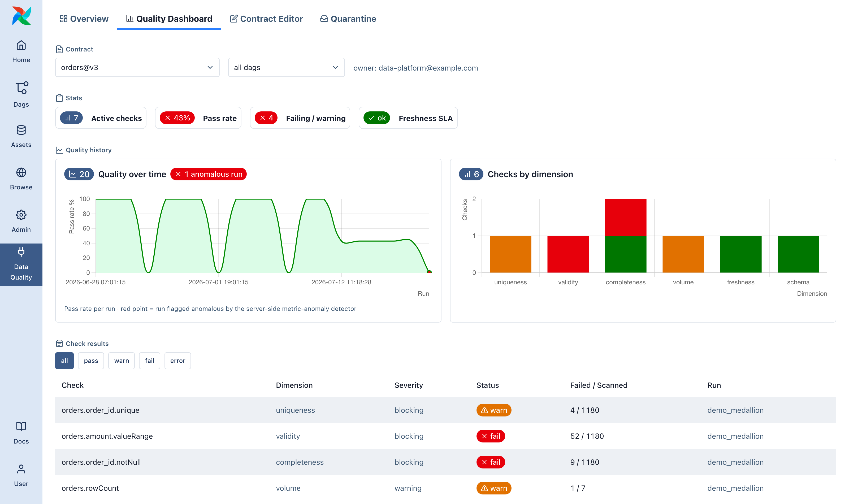Click fail badge for orders.amount.valueRange
Screen dimensions: 849x504
491,436
